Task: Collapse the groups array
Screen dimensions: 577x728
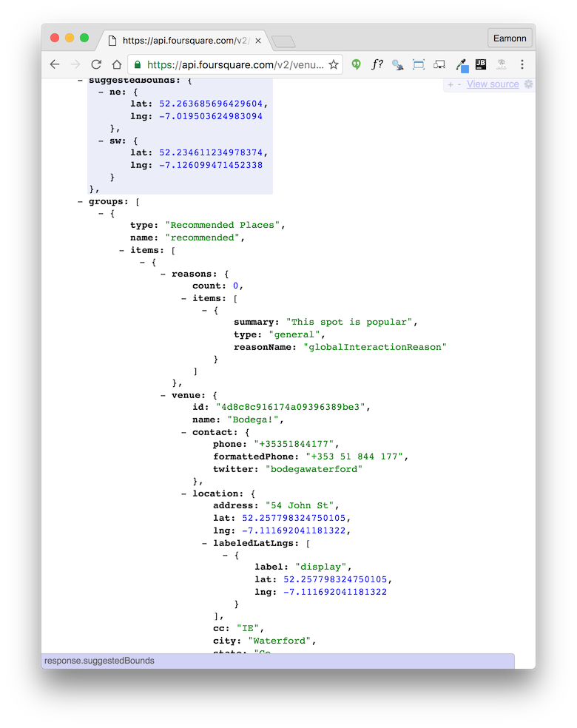Action: click(81, 200)
